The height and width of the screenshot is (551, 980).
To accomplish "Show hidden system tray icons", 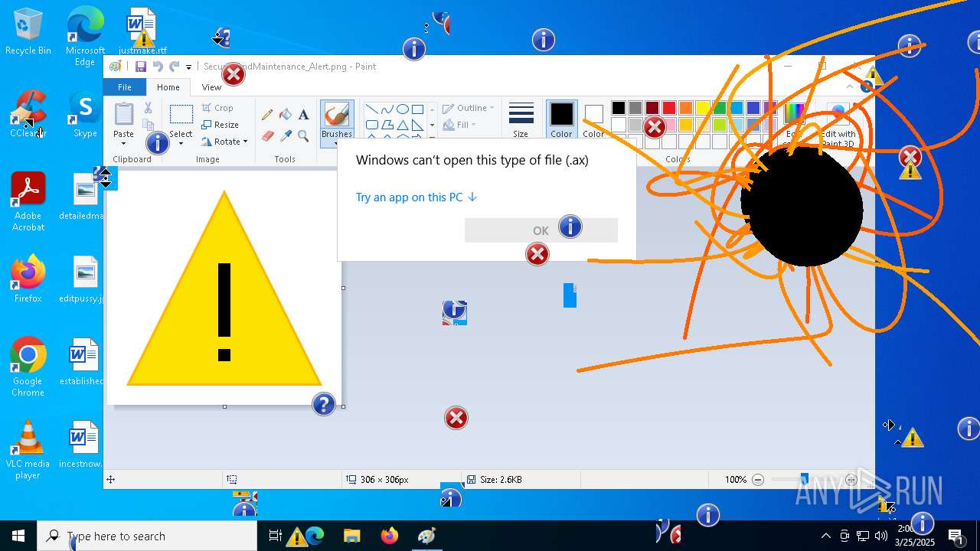I will 825,536.
